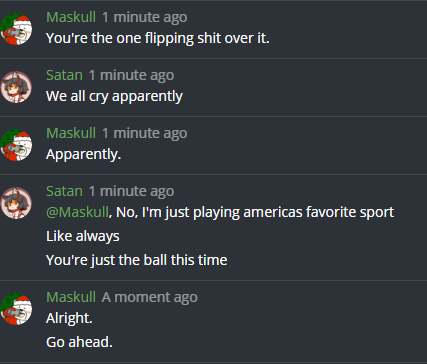Screen dimensions: 427x364
Task: Open the Maskull username above "Alright."
Action: point(71,297)
